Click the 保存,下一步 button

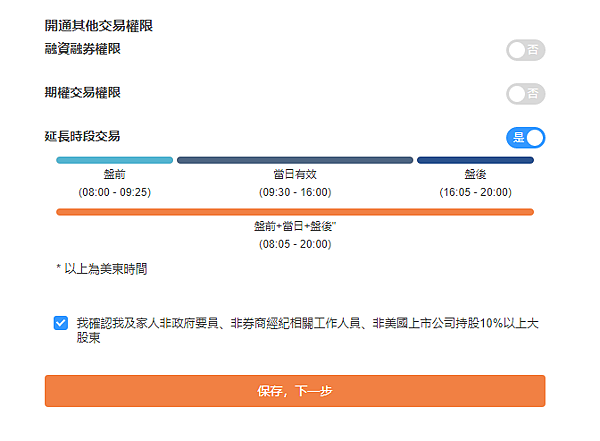point(295,391)
